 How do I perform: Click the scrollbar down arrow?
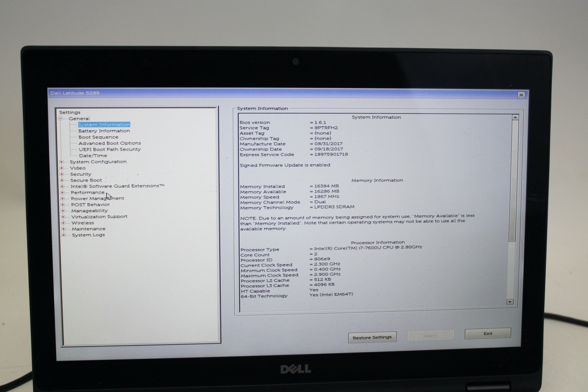510,302
